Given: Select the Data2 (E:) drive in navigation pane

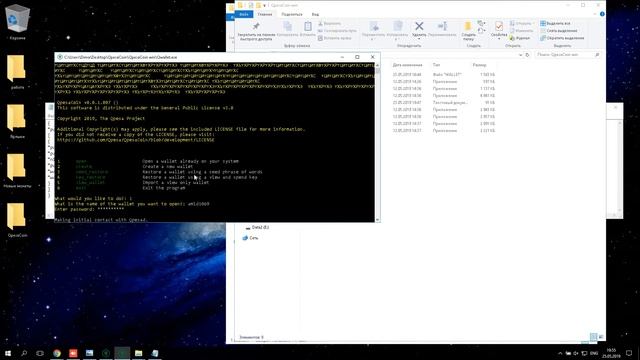Looking at the screenshot, I should tap(257, 227).
